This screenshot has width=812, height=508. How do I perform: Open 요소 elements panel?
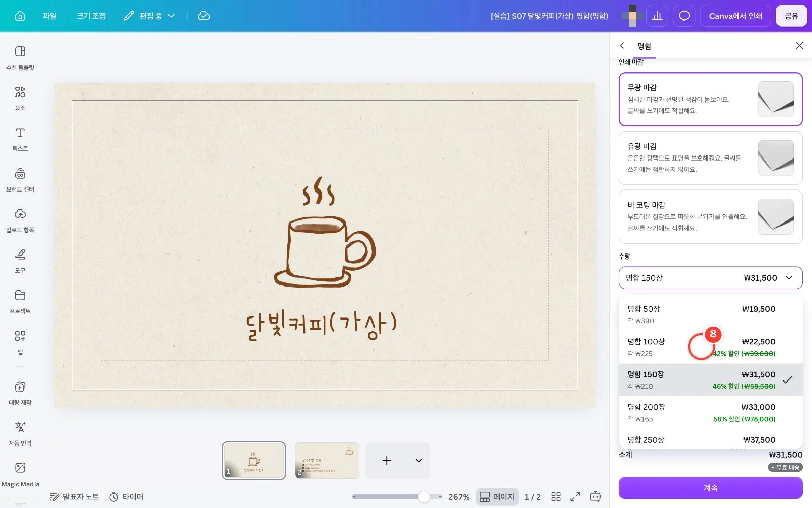20,99
